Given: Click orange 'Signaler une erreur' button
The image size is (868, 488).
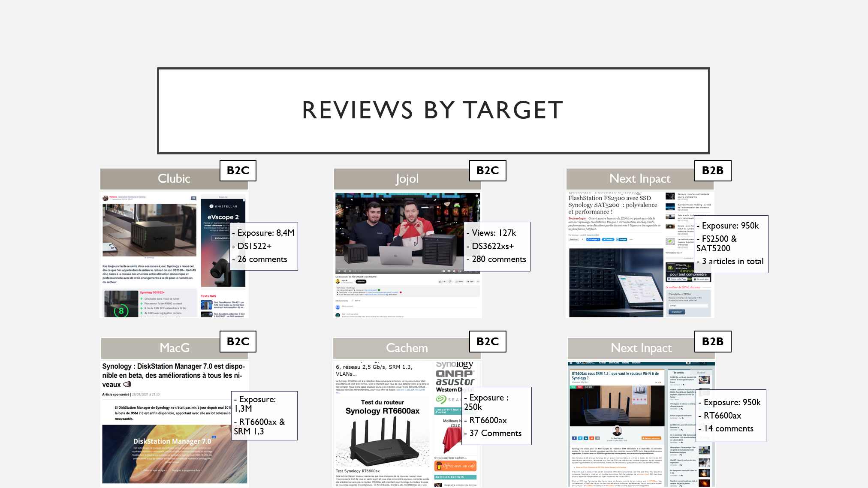Looking at the screenshot, I should pyautogui.click(x=651, y=438).
